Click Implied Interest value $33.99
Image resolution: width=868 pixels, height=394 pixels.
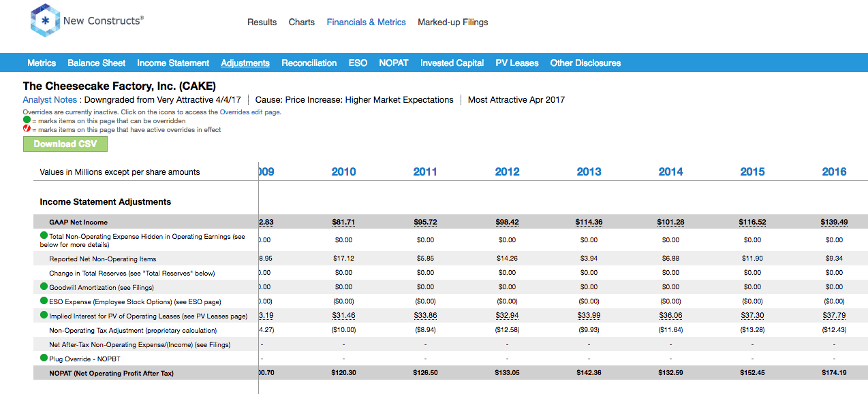pos(589,316)
